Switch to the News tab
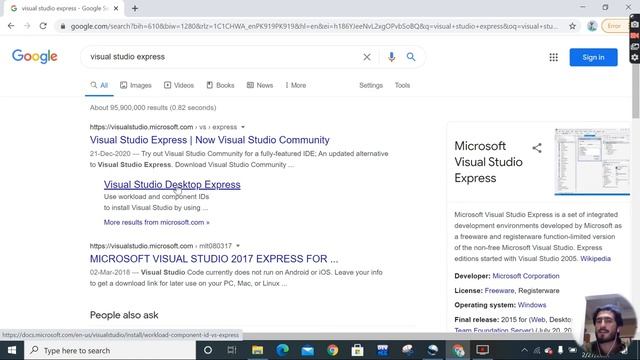This screenshot has width=640, height=360. coord(260,85)
